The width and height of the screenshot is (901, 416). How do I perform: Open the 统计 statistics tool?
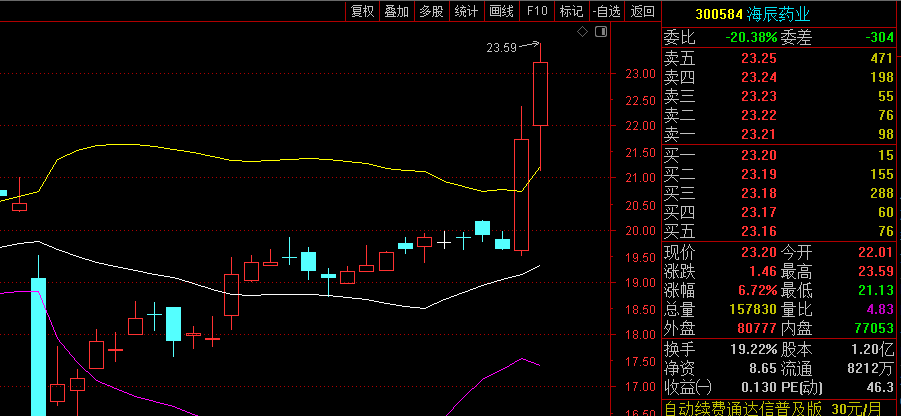466,11
